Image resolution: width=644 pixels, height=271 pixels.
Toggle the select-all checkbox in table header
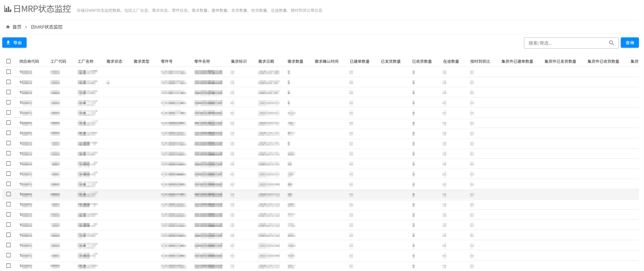(x=8, y=61)
